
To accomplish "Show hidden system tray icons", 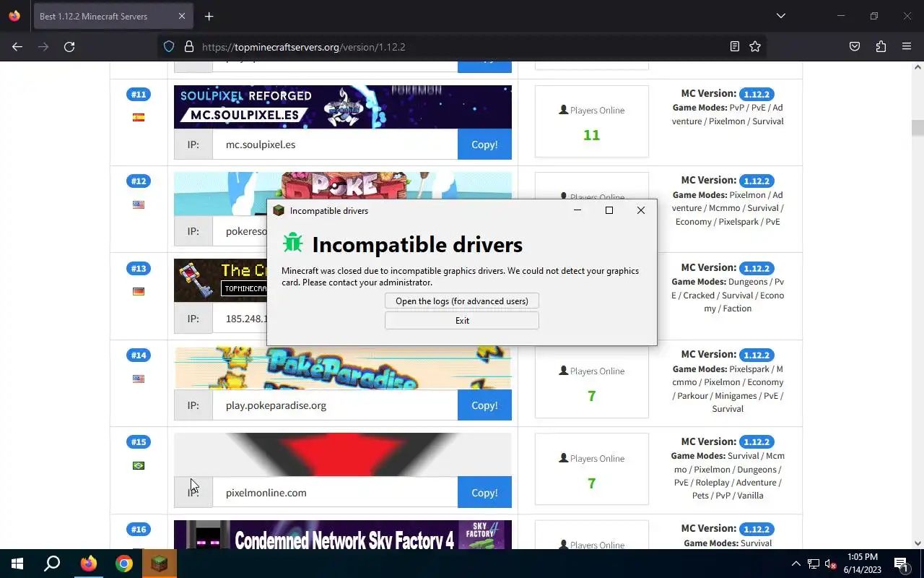I will click(x=796, y=564).
